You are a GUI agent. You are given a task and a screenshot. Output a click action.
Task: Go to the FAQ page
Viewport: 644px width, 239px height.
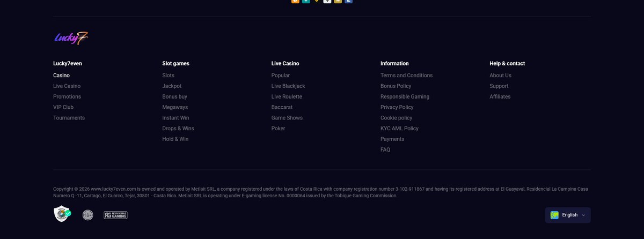coord(385,150)
